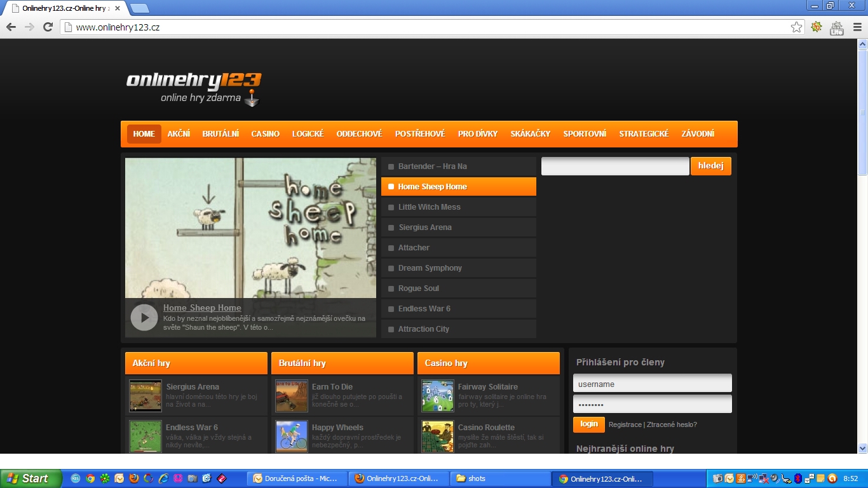Select Rogue Soul in the slider list
The width and height of the screenshot is (868, 488).
[x=459, y=288]
